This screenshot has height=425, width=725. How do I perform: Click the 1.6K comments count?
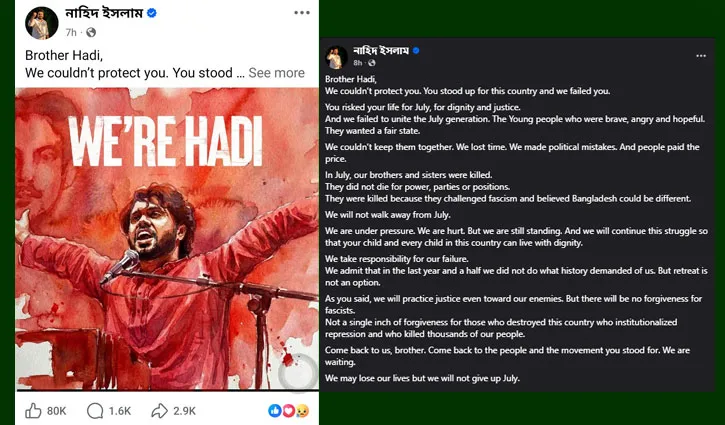click(x=120, y=410)
